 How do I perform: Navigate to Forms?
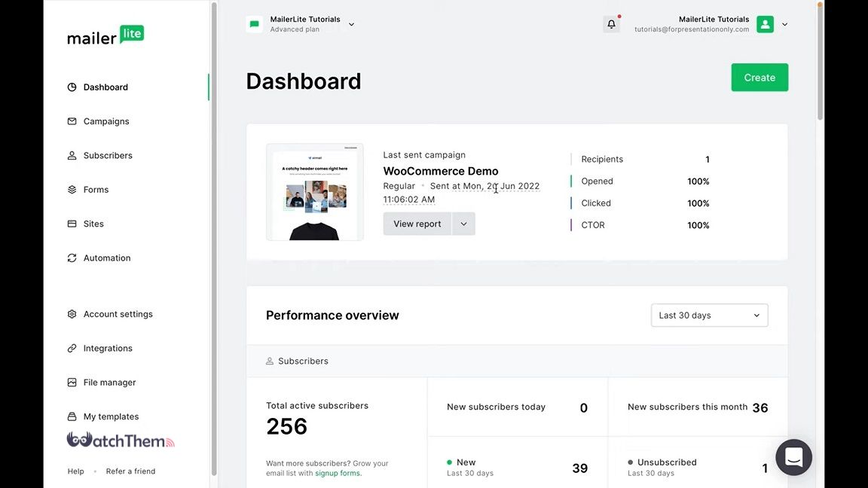(x=96, y=189)
